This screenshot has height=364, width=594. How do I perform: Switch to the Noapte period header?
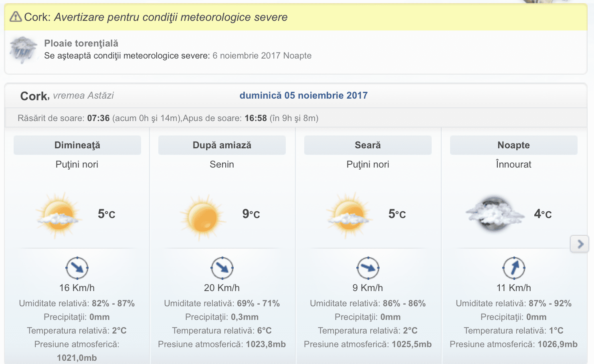(x=514, y=145)
